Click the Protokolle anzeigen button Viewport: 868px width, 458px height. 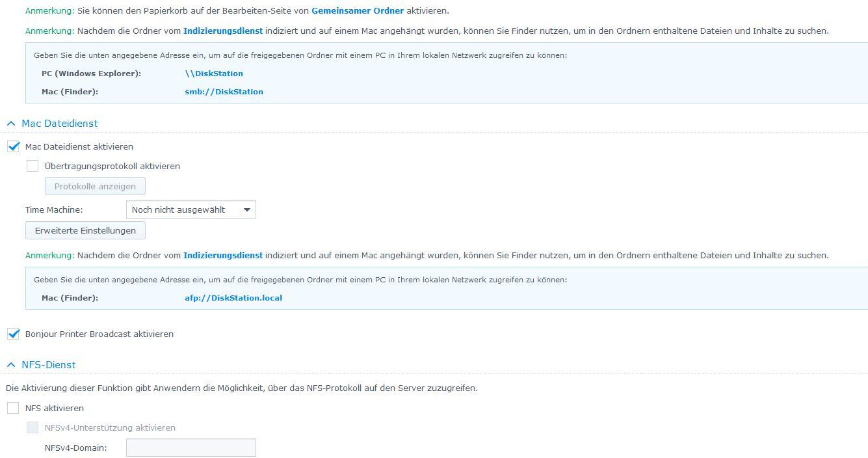tap(95, 187)
